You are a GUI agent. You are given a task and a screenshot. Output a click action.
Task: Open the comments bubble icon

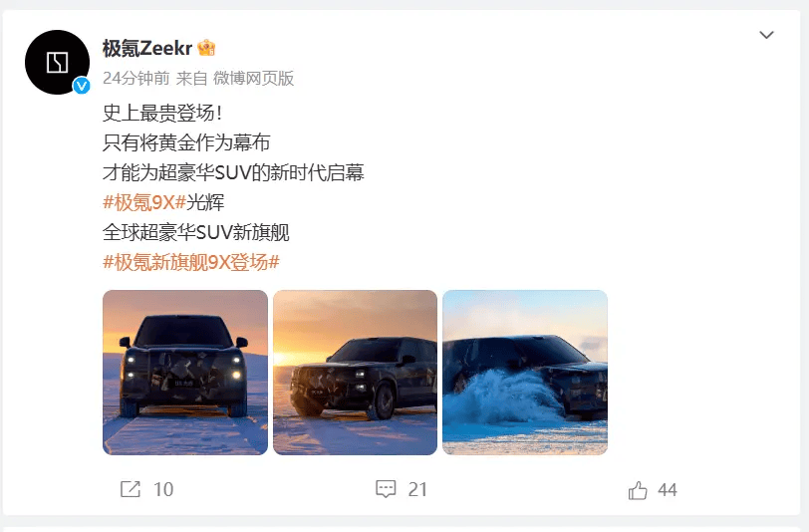386,489
